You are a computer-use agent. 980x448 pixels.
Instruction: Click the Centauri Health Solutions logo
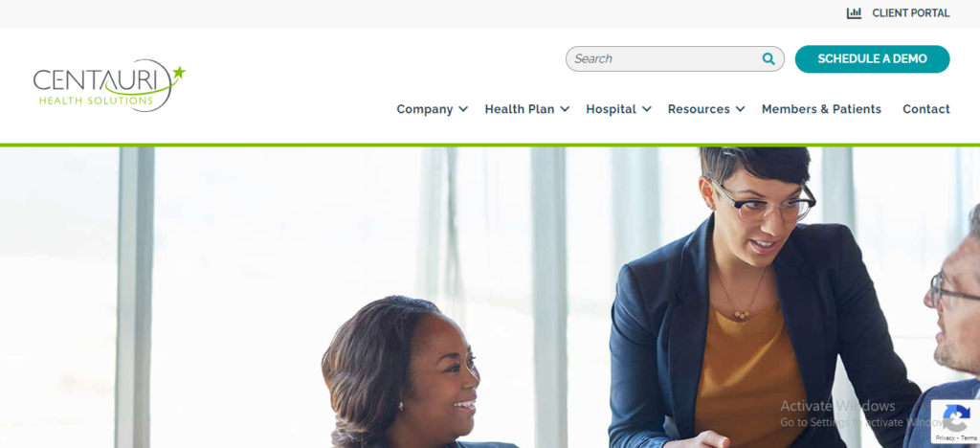[109, 85]
